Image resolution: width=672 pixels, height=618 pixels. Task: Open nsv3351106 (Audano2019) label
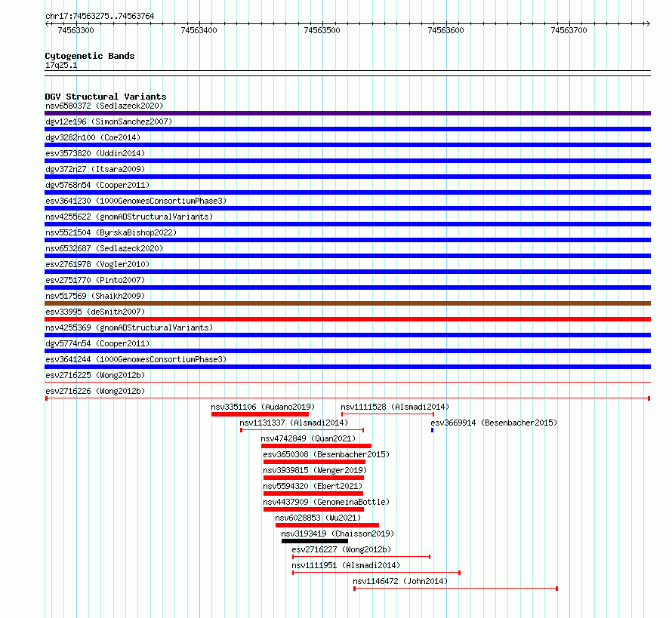263,407
